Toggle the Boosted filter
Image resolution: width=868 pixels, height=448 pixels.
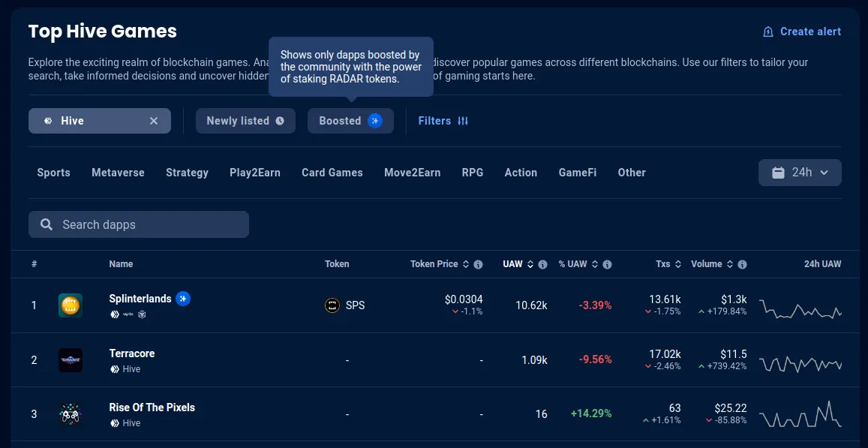pos(350,121)
